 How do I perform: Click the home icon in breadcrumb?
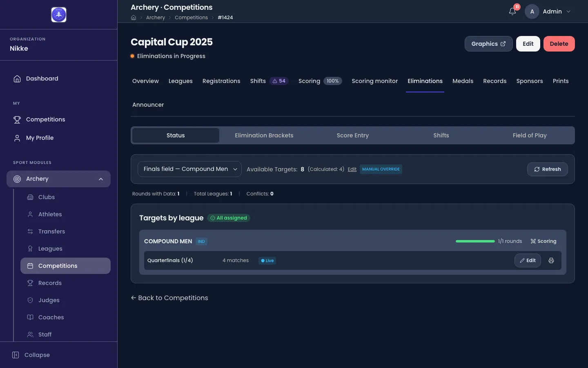[x=134, y=18]
